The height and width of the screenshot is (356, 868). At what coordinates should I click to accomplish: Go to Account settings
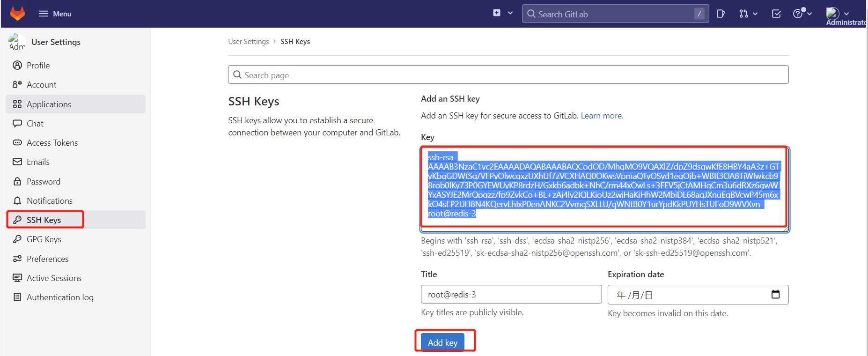76,84
